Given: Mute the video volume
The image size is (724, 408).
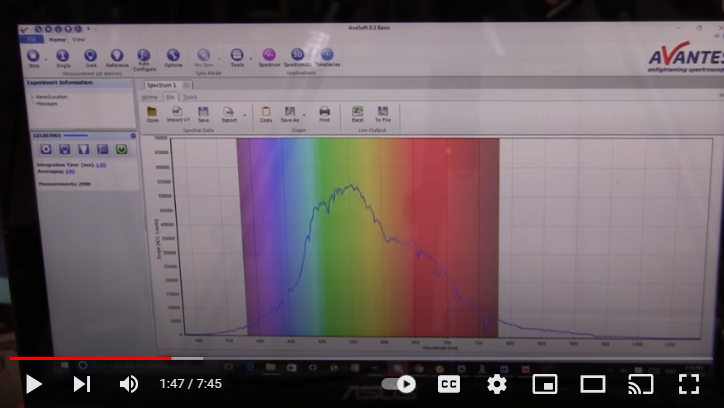Looking at the screenshot, I should (129, 384).
